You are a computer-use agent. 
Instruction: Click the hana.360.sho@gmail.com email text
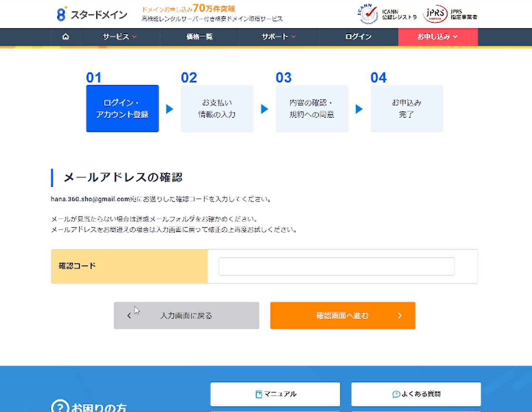90,199
